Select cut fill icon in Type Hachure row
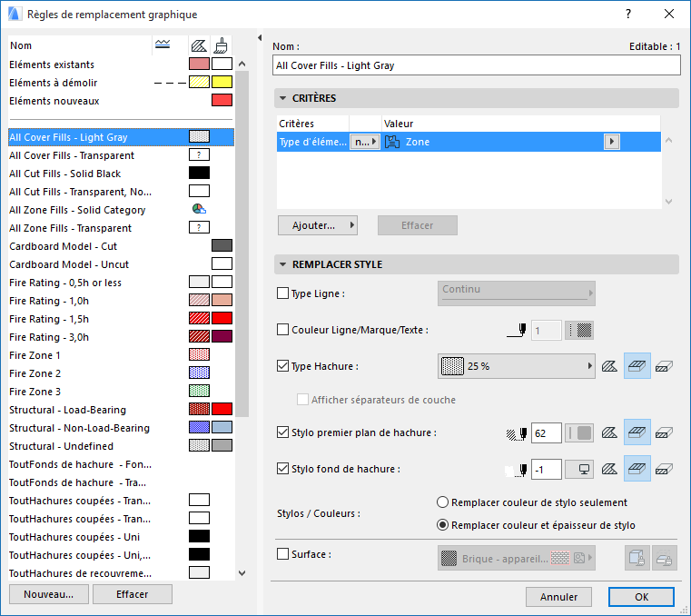The width and height of the screenshot is (691, 616). tap(609, 366)
